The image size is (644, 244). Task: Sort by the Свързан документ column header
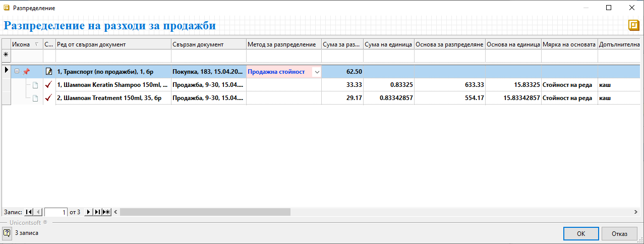(208, 44)
